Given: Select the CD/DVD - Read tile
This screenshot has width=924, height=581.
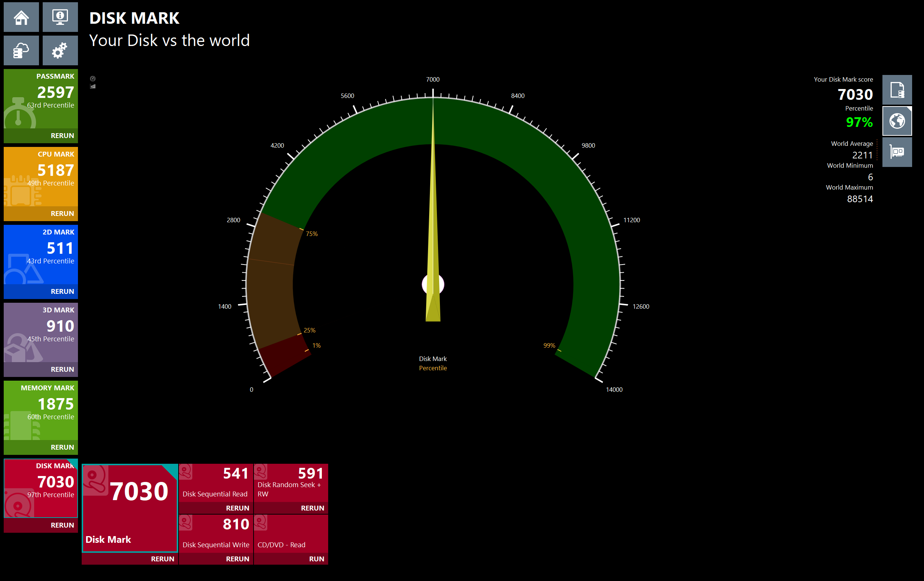Looking at the screenshot, I should point(291,534).
